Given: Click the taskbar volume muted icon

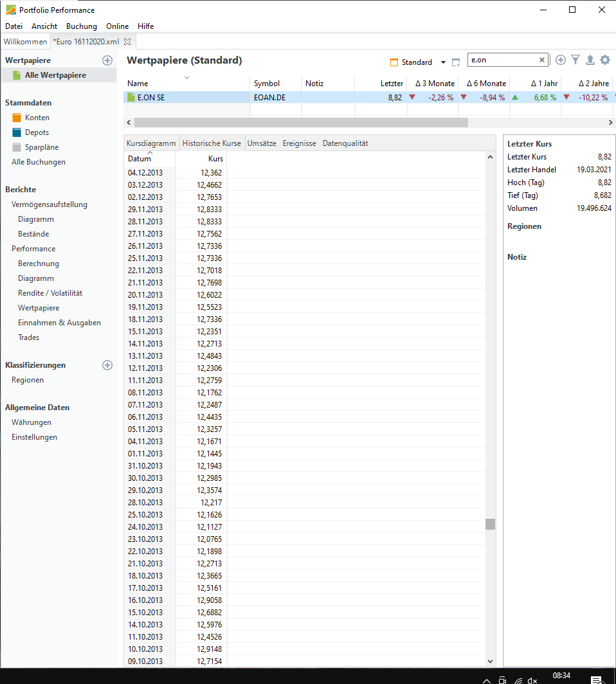Looking at the screenshot, I should [x=532, y=681].
